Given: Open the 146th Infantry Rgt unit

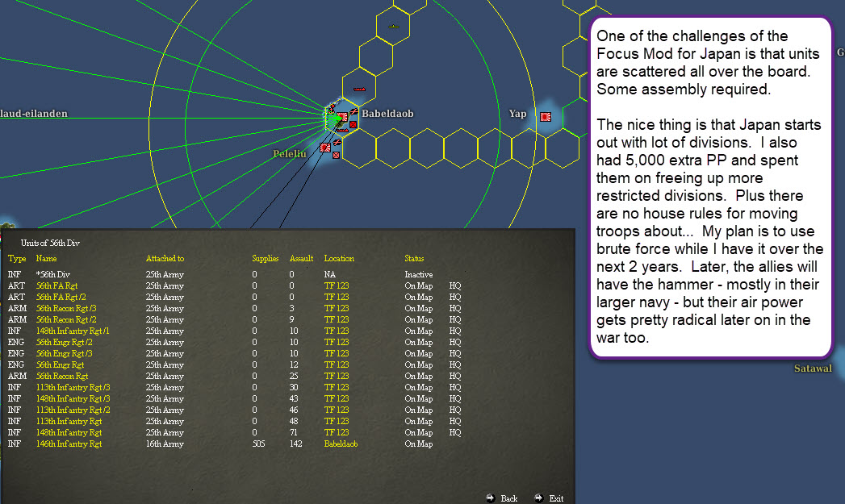Looking at the screenshot, I should [69, 444].
